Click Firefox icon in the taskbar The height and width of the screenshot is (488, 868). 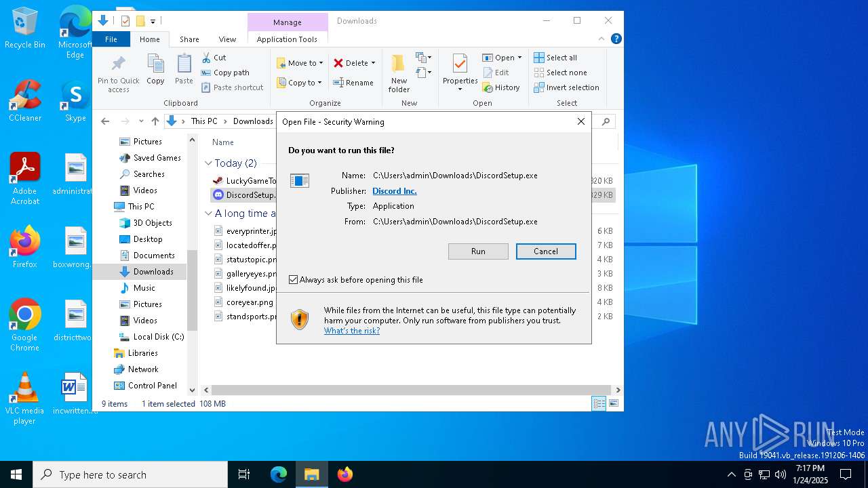(345, 474)
